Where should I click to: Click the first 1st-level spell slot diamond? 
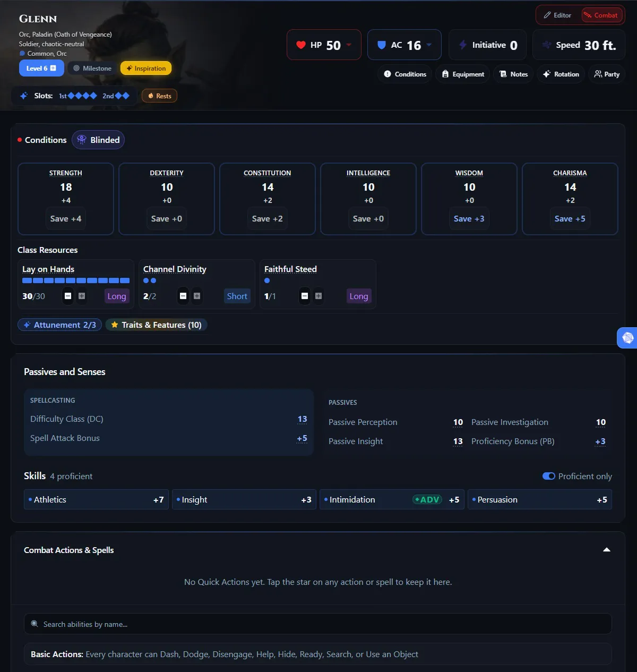(x=71, y=96)
